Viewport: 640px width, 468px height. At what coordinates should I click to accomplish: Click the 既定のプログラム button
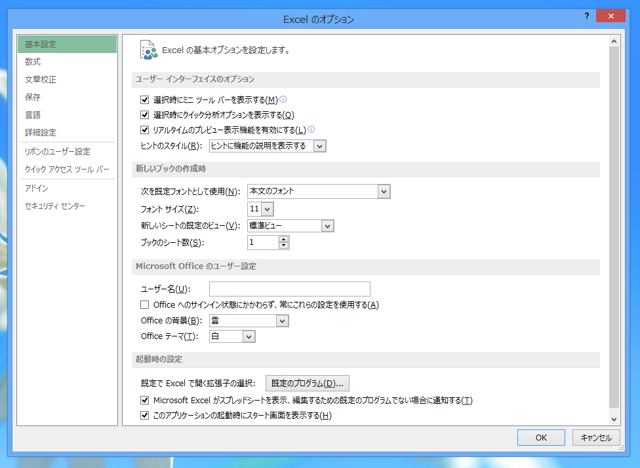(x=307, y=383)
